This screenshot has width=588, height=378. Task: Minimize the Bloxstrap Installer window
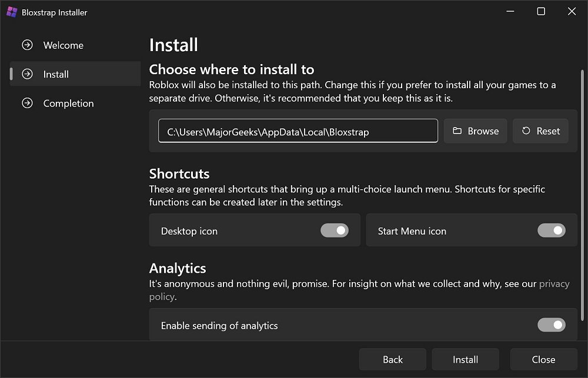click(510, 12)
